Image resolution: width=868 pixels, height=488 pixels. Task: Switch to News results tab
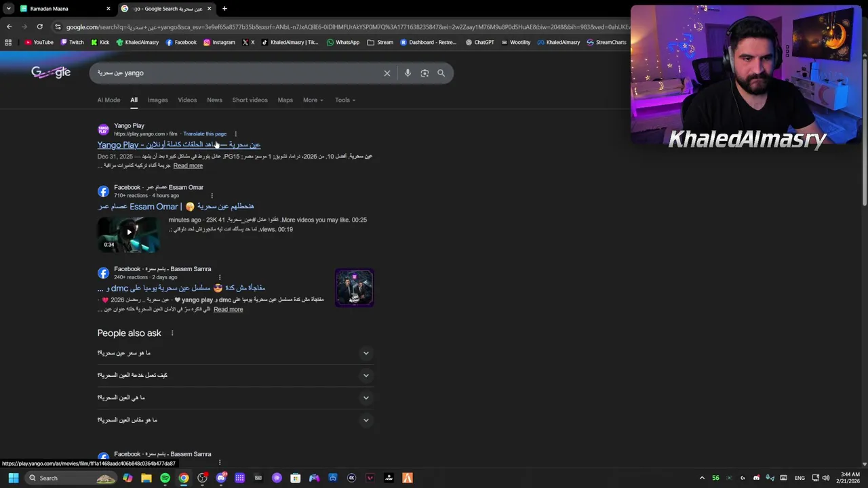click(x=214, y=100)
